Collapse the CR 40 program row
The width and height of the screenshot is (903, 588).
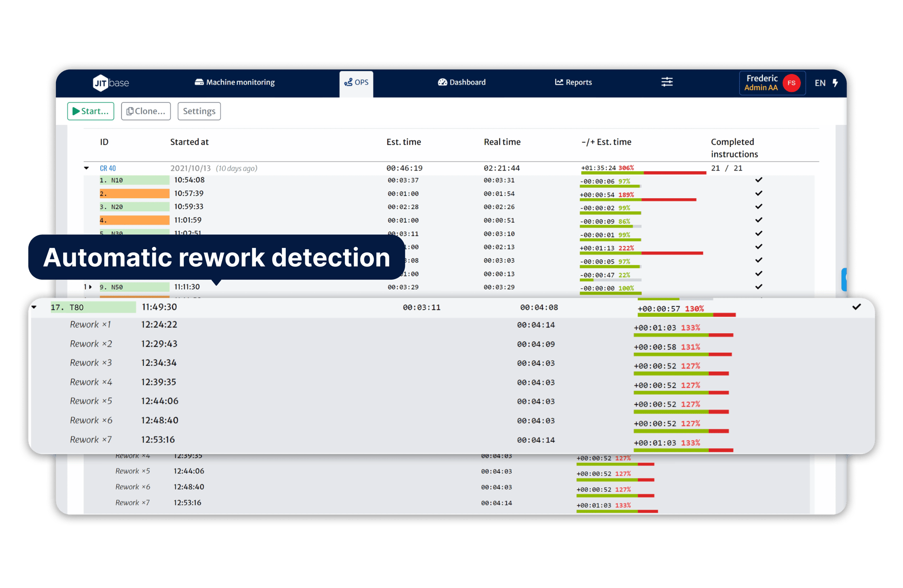(86, 168)
